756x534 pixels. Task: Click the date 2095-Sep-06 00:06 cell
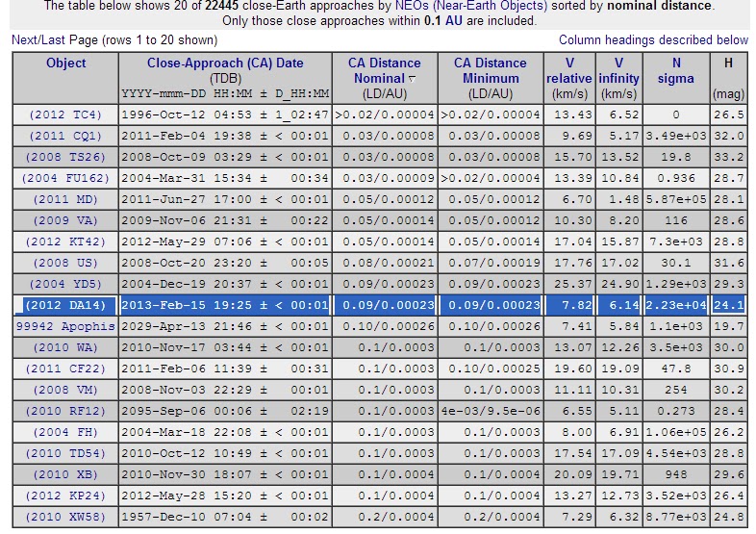(225, 411)
